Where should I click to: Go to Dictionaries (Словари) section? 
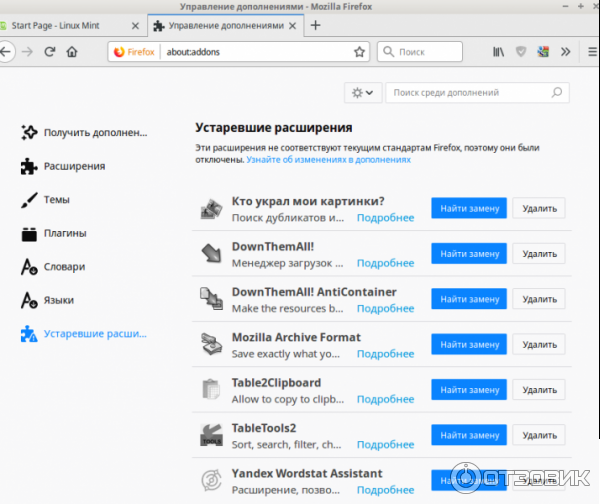tap(64, 267)
